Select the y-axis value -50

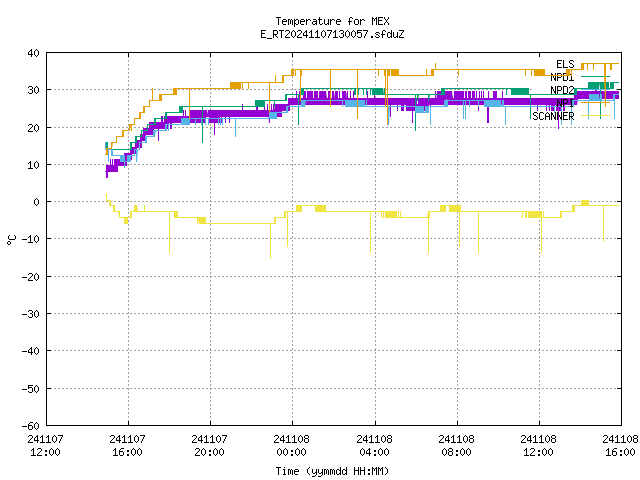coord(31,389)
